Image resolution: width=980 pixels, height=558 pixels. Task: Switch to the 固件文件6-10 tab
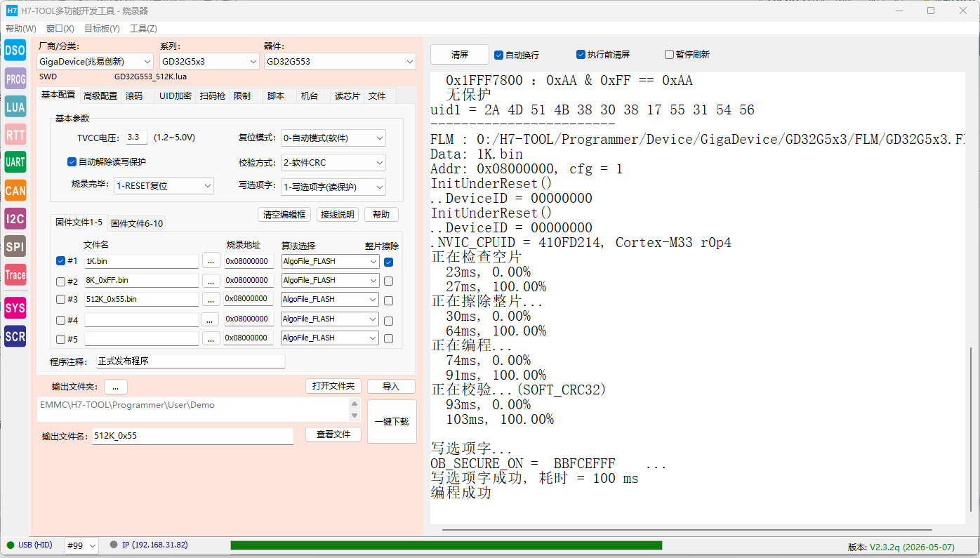137,223
